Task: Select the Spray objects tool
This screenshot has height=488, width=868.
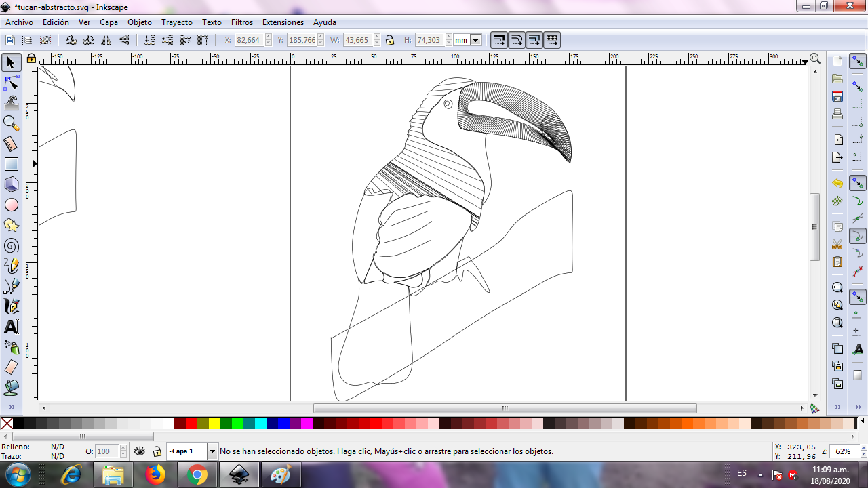Action: point(11,347)
